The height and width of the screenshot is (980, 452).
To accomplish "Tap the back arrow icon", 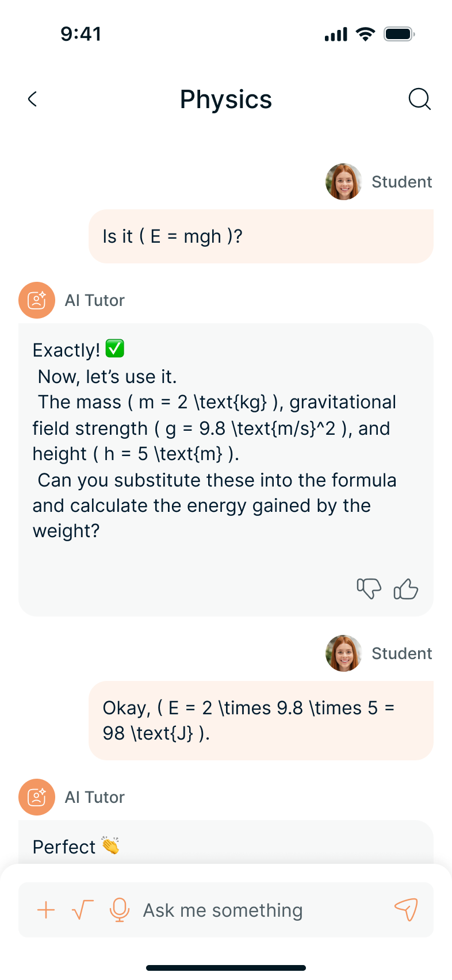I will coord(33,99).
